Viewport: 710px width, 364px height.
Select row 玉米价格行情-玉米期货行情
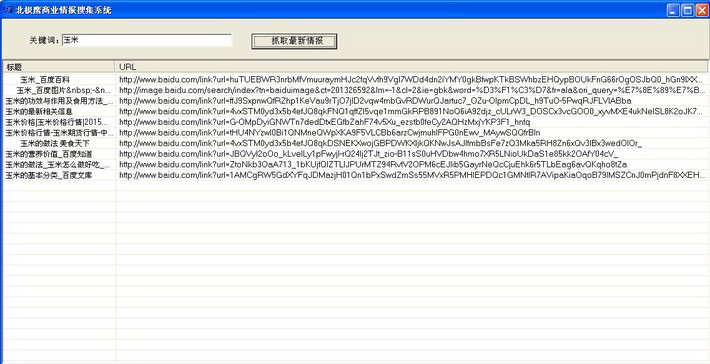(x=356, y=133)
